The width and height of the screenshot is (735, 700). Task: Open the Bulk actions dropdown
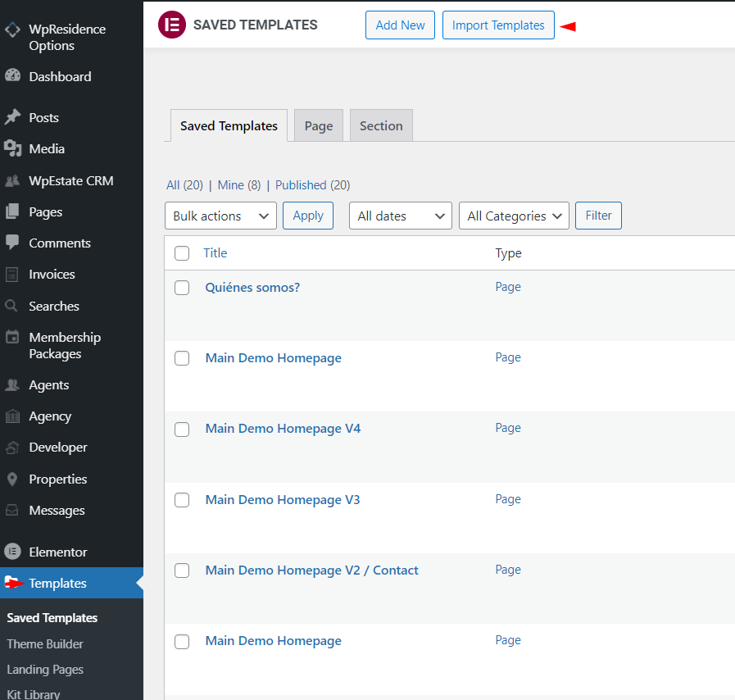(x=220, y=216)
